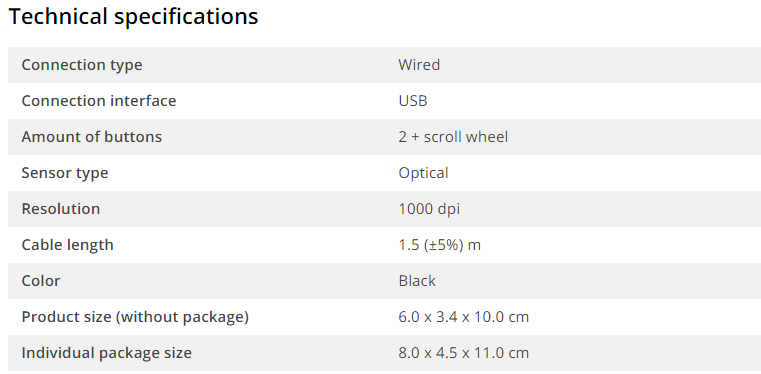
Task: Select the Color row label
Action: 41,281
